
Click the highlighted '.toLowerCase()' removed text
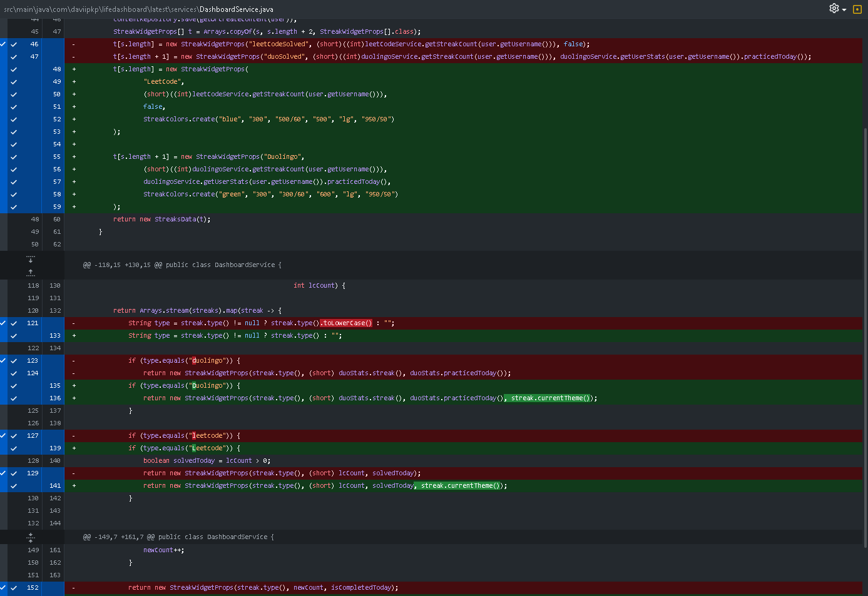tap(347, 323)
